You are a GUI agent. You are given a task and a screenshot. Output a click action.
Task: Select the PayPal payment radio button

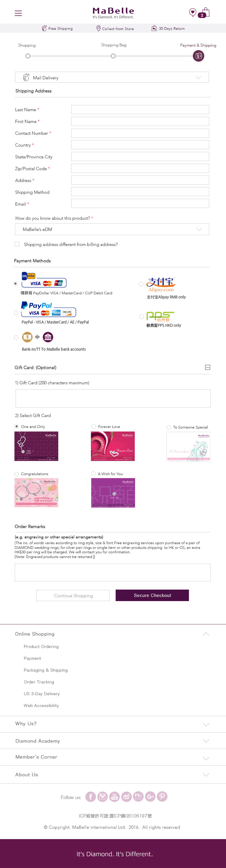(x=16, y=313)
